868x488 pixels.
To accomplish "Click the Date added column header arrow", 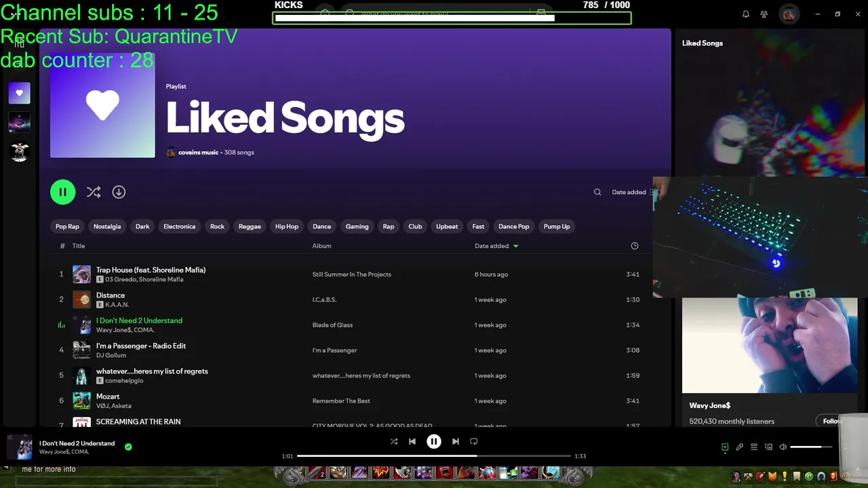I will pos(515,246).
